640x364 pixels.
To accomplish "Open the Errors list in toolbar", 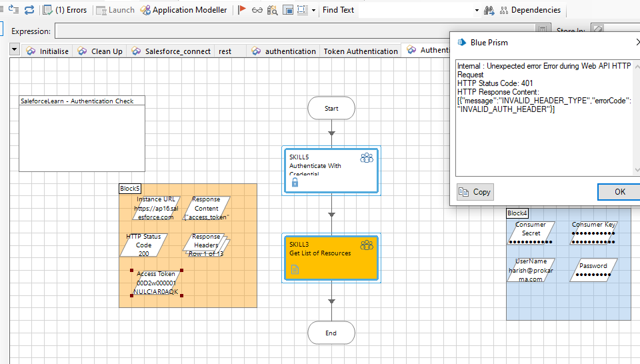I will click(65, 10).
